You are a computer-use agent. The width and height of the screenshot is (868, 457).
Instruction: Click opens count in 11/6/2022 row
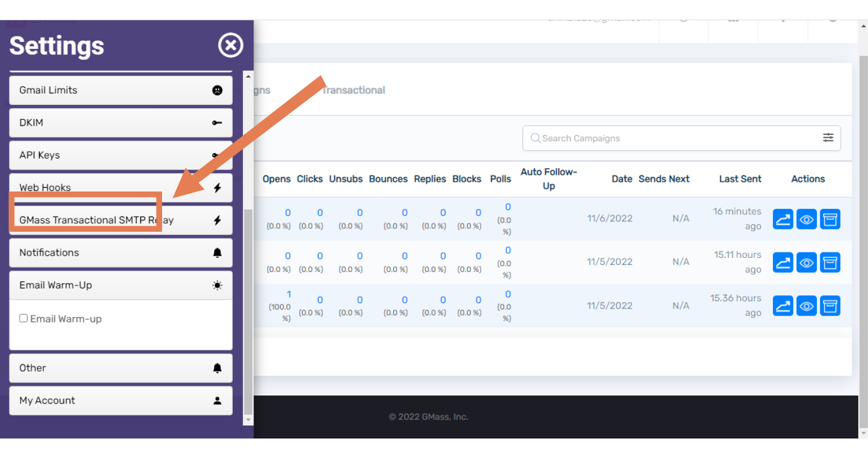pos(288,213)
